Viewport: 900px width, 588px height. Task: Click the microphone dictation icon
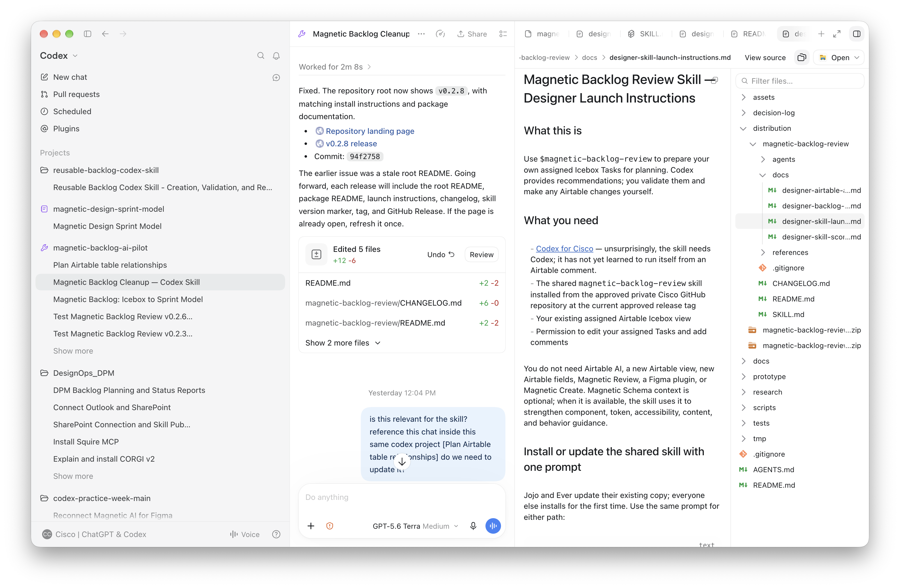(x=473, y=526)
